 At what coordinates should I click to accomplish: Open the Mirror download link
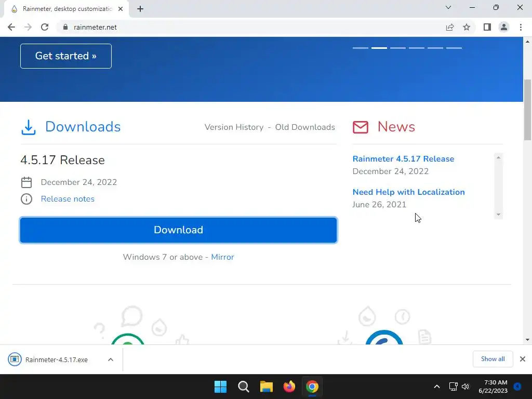pyautogui.click(x=222, y=257)
